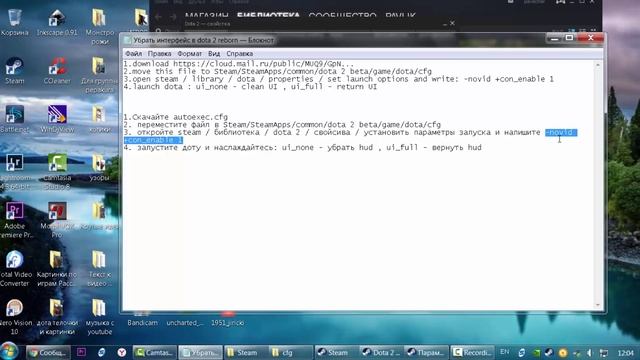The width and height of the screenshot is (640, 360).
Task: Switch to cfg folder taskbar button
Action: (291, 352)
